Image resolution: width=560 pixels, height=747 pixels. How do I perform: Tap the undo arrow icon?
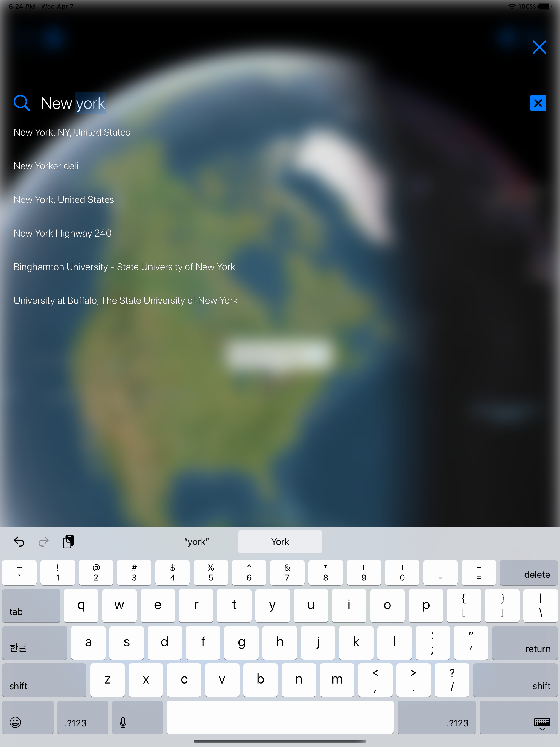[x=19, y=541]
